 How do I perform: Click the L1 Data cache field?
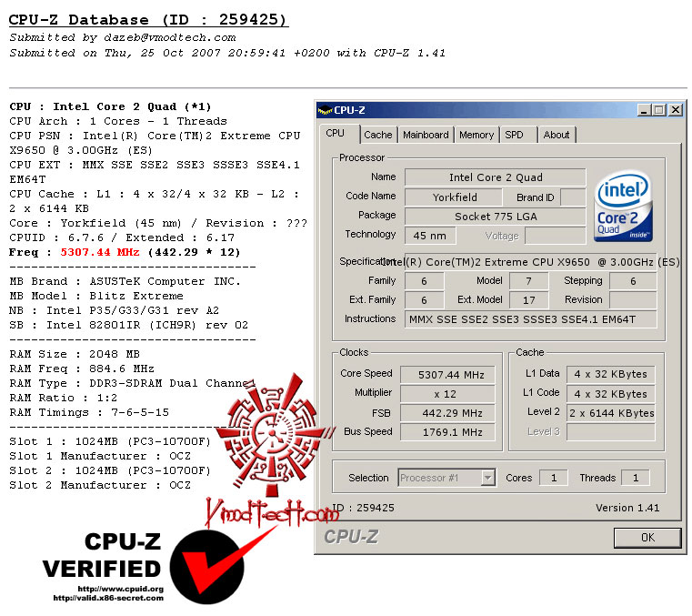(611, 374)
